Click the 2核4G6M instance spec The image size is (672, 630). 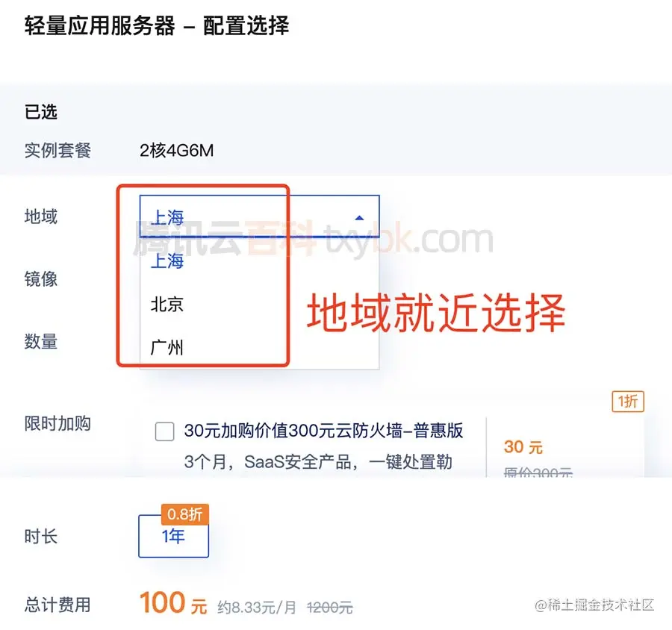(176, 150)
